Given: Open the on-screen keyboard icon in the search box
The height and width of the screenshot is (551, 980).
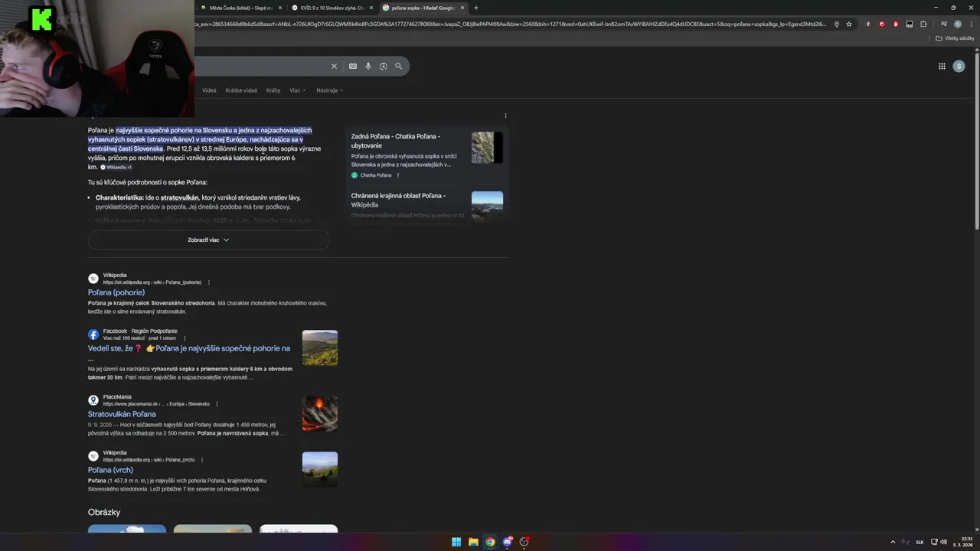Looking at the screenshot, I should (353, 67).
